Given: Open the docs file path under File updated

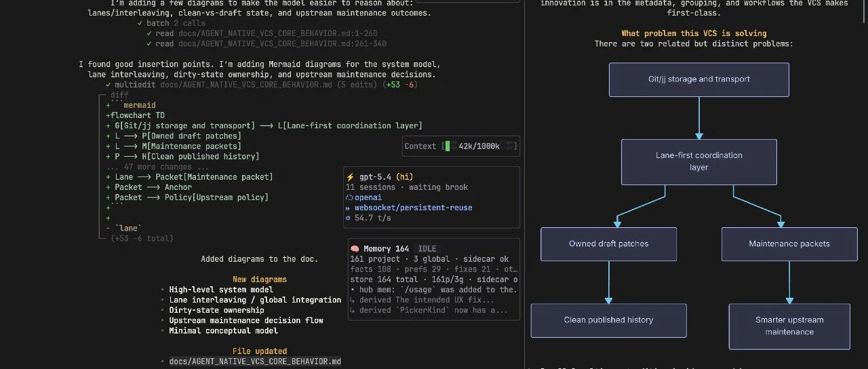Looking at the screenshot, I should click(255, 362).
